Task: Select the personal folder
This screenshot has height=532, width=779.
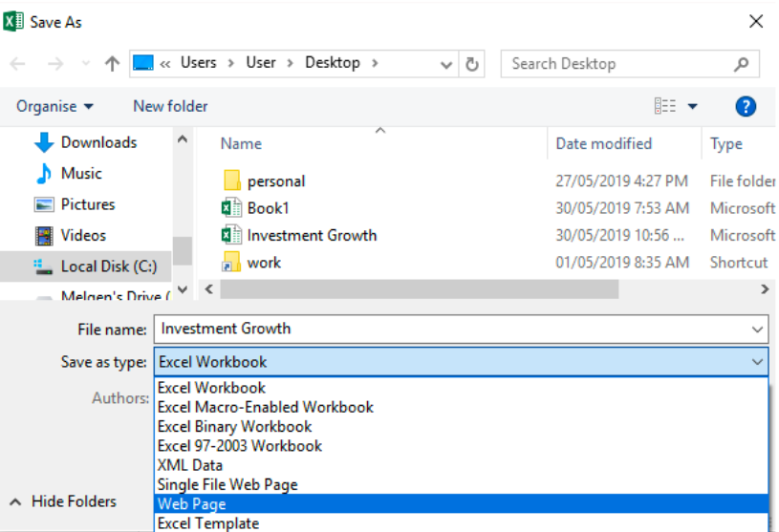Action: 264,181
